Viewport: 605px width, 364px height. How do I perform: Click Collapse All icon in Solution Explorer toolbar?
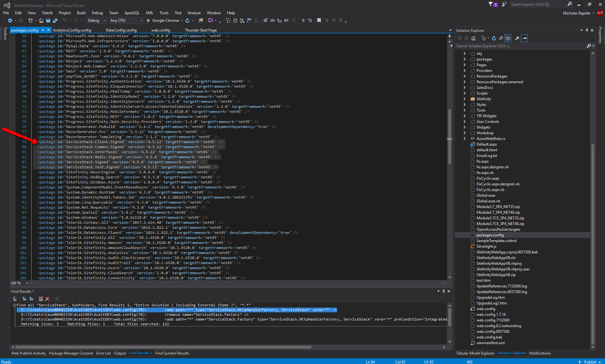point(501,38)
